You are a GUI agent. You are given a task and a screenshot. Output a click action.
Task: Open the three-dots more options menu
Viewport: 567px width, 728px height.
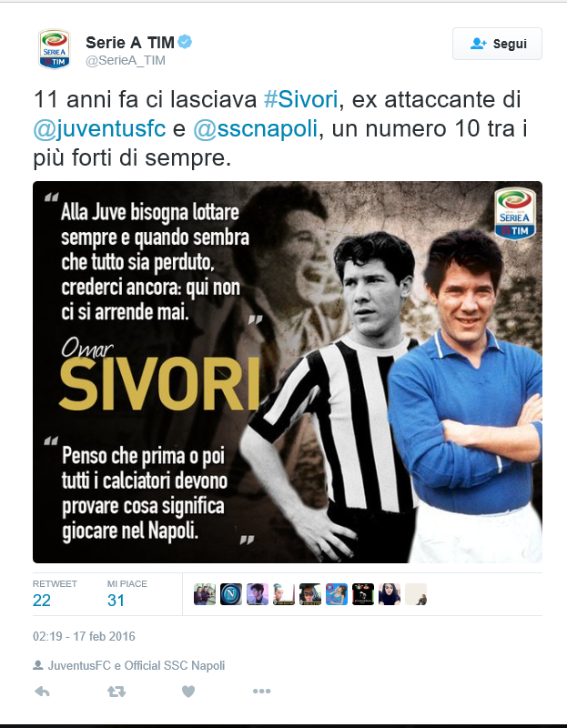coord(261,692)
